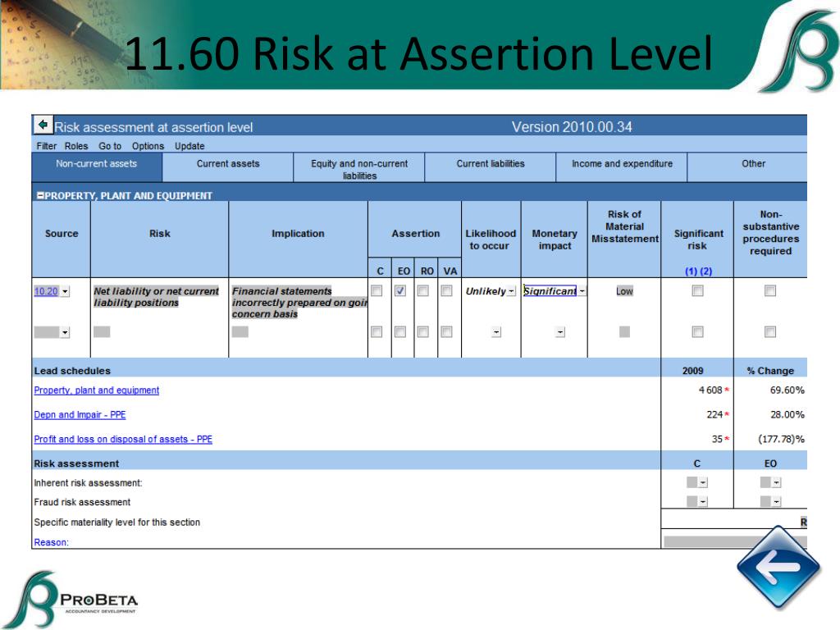Click the (2) footnote link under Significant risk
This screenshot has width=840, height=630.
(x=706, y=271)
